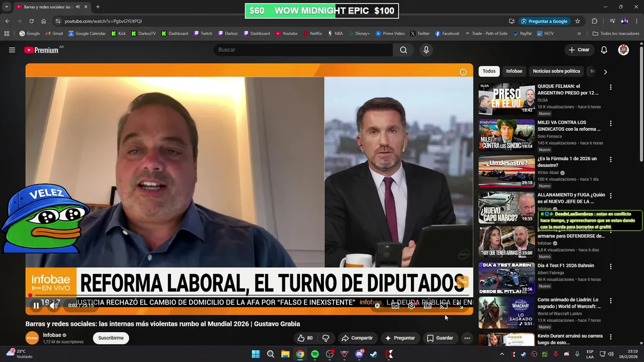Focus the Buscar search field
644x362 pixels.
click(303, 50)
